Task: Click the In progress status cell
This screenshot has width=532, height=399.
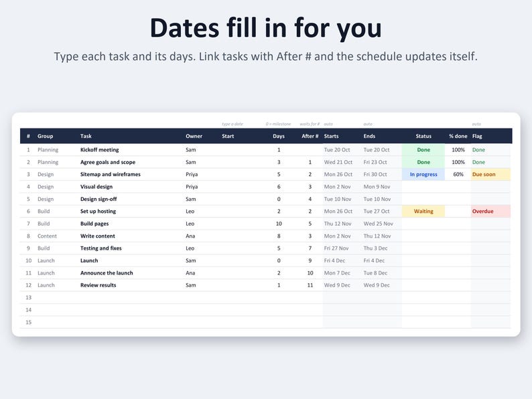Action: pyautogui.click(x=423, y=174)
